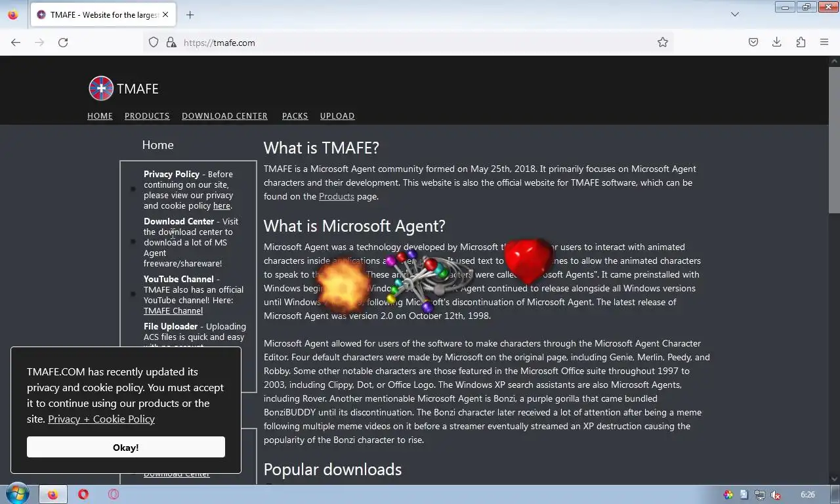Click the muted volume tray icon

coord(775,495)
